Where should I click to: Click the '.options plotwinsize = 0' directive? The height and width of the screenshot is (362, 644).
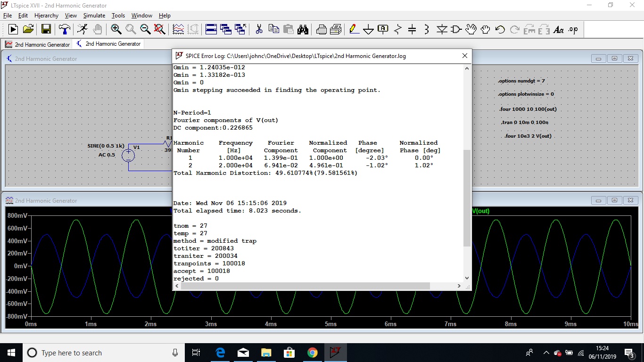(526, 94)
